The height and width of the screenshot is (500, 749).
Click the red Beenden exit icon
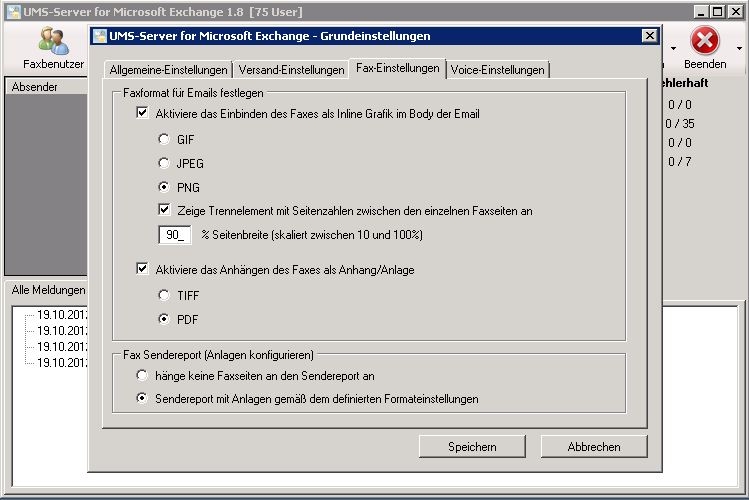click(705, 41)
